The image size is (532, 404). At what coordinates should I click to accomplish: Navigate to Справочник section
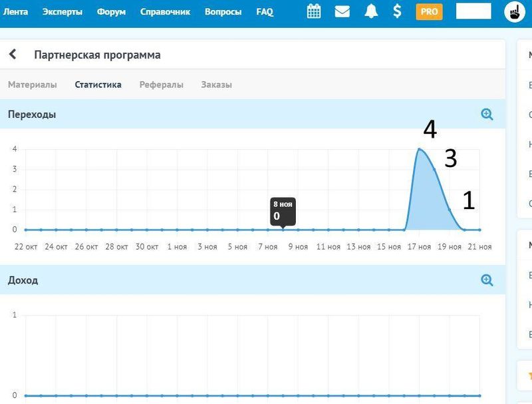click(x=165, y=11)
